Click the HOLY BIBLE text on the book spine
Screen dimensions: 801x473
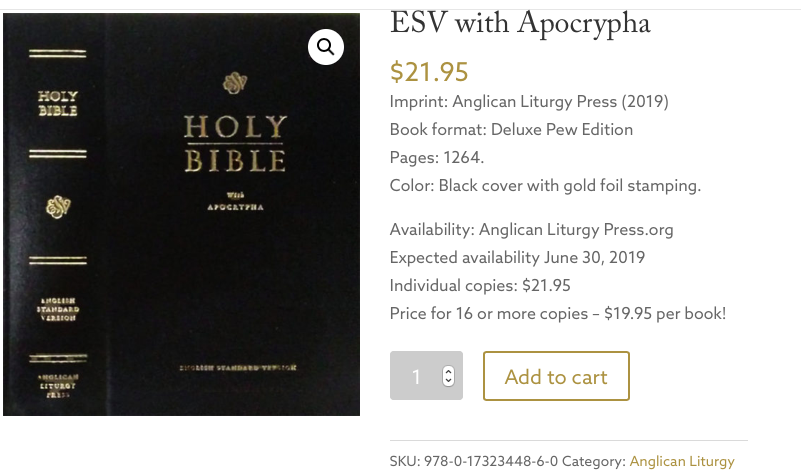[x=58, y=103]
